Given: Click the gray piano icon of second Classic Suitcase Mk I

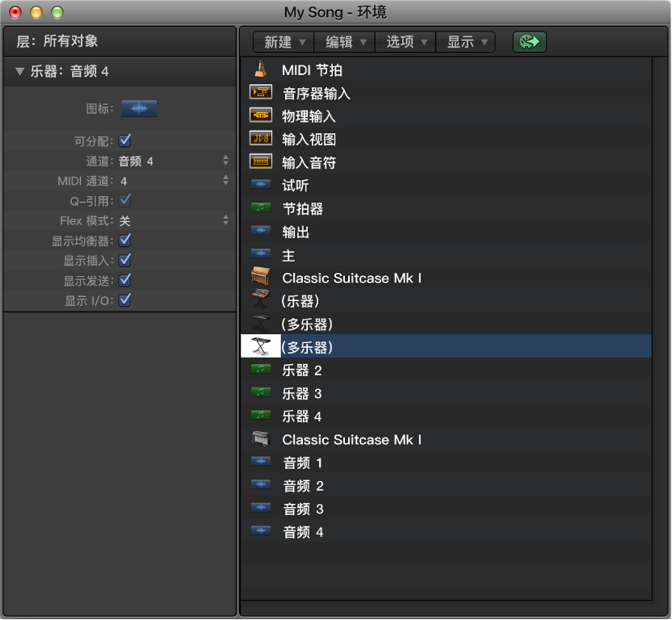Looking at the screenshot, I should click(261, 438).
